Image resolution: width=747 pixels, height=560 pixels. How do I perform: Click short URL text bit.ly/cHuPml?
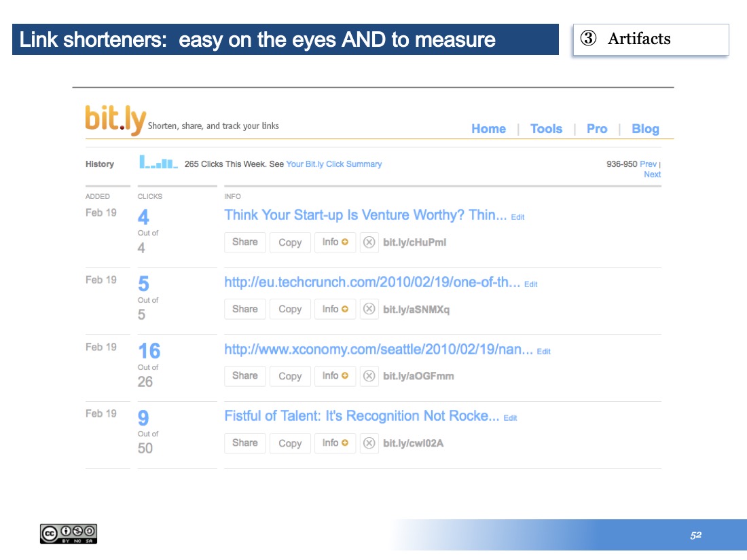[414, 242]
